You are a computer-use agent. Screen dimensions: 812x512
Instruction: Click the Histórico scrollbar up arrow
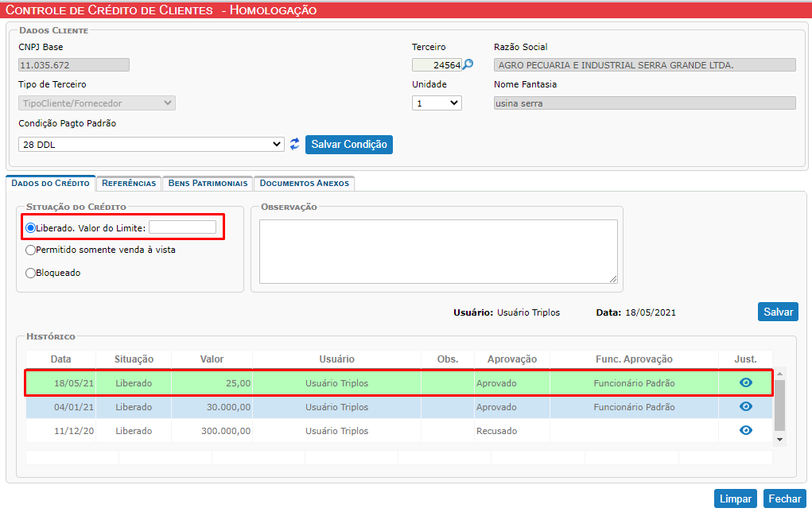(x=779, y=374)
